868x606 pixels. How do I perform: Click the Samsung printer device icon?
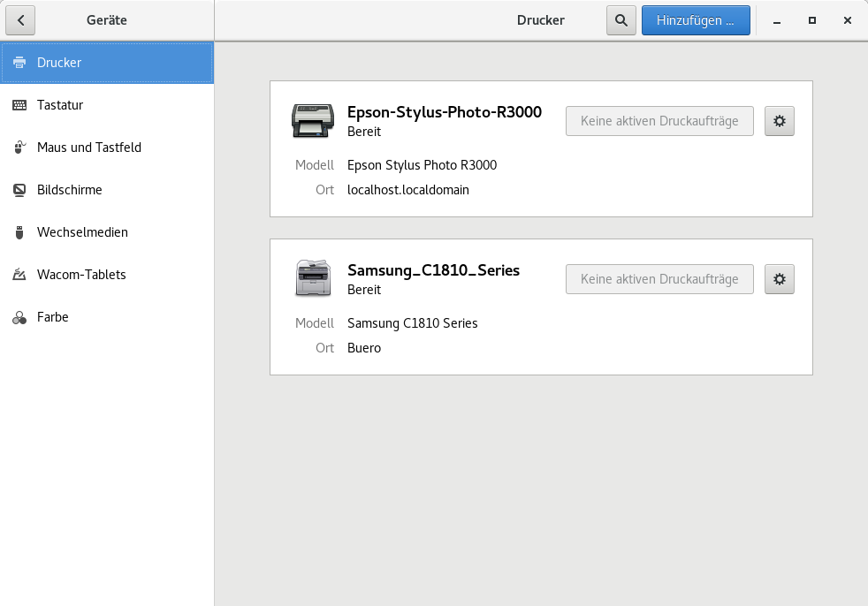click(313, 279)
